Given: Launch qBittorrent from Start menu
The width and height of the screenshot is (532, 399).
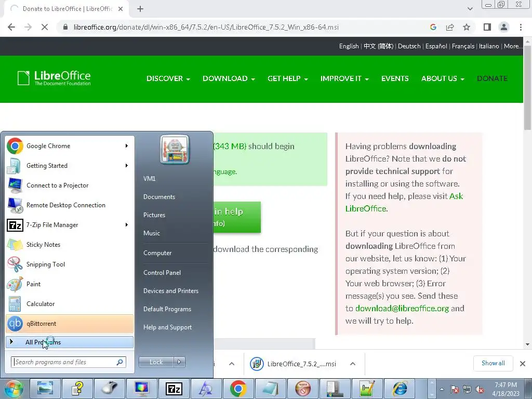Looking at the screenshot, I should pos(70,323).
